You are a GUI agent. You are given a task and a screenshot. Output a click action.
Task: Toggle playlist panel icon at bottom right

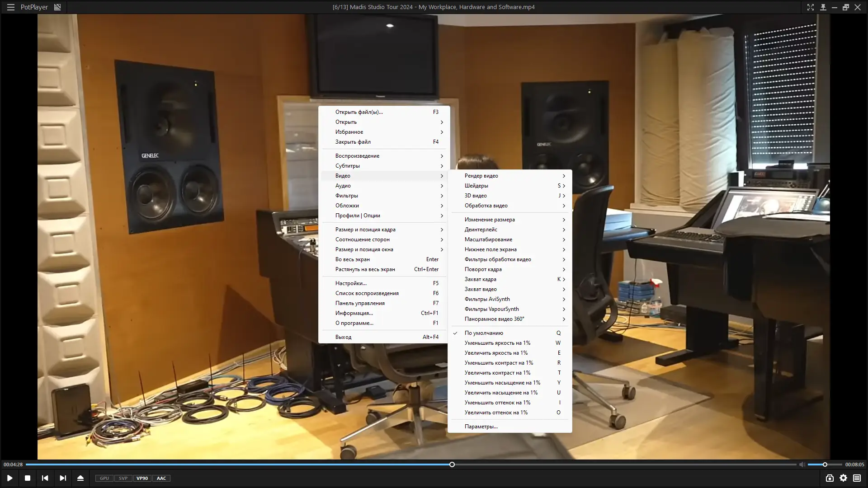pos(857,478)
